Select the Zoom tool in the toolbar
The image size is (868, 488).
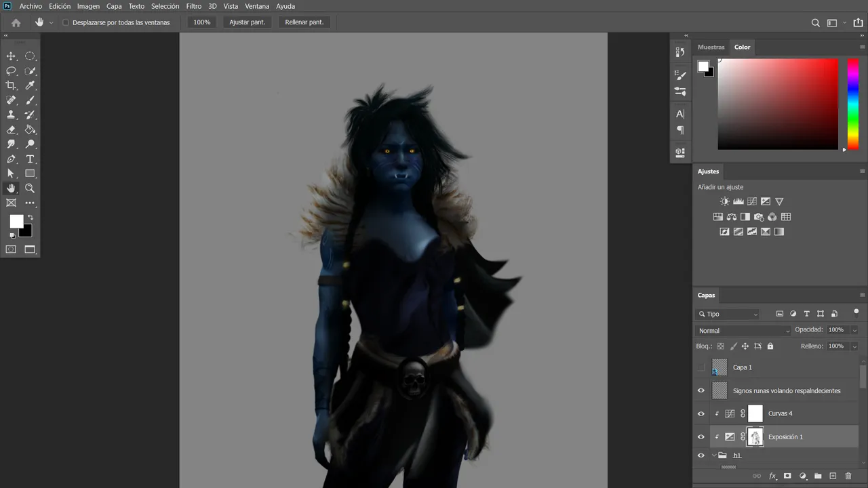click(x=30, y=188)
